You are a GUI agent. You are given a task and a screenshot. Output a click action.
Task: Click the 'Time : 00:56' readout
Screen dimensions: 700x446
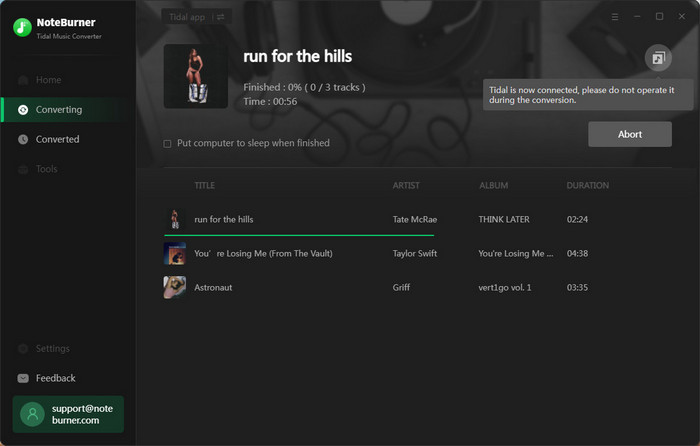[270, 102]
